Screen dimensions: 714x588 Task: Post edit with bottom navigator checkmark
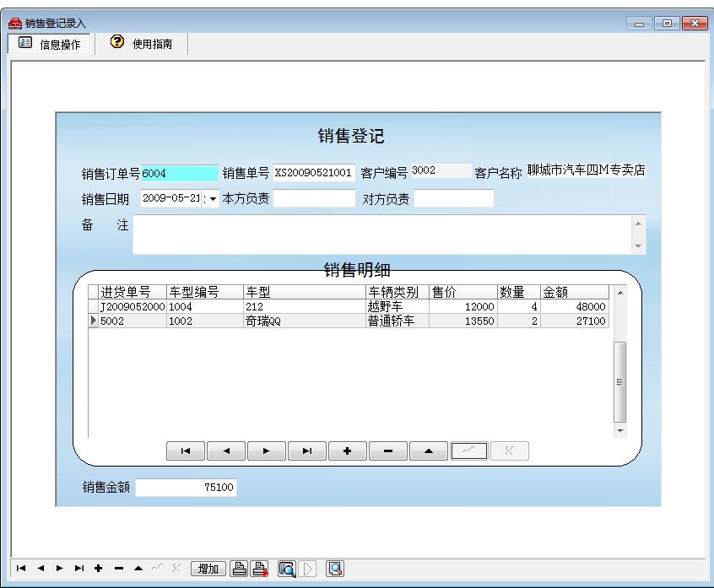point(158,568)
